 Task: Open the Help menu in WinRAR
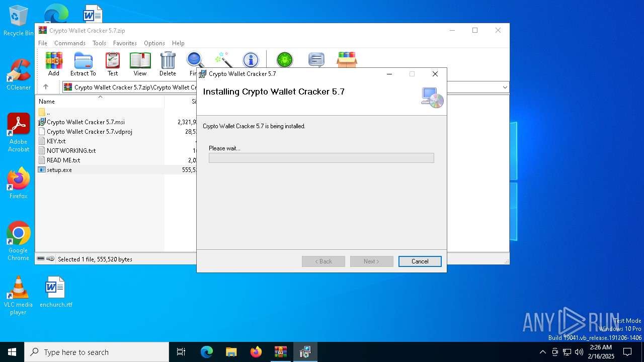point(178,43)
